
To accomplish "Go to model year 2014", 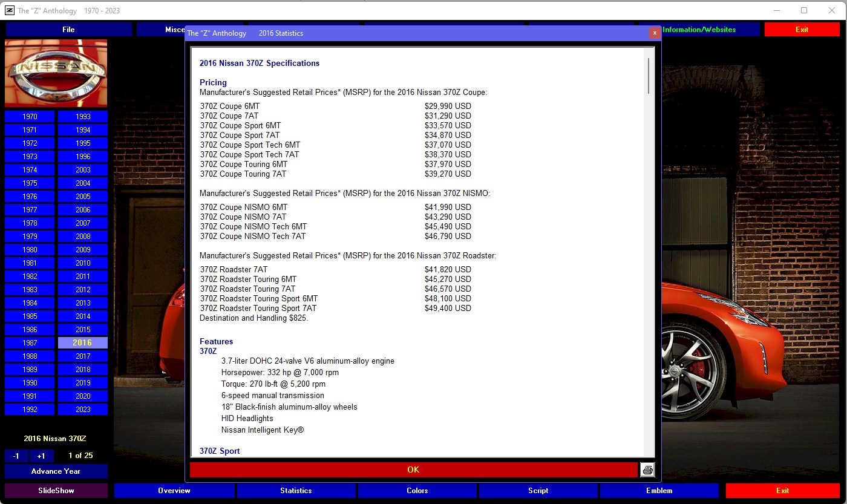I will (83, 316).
